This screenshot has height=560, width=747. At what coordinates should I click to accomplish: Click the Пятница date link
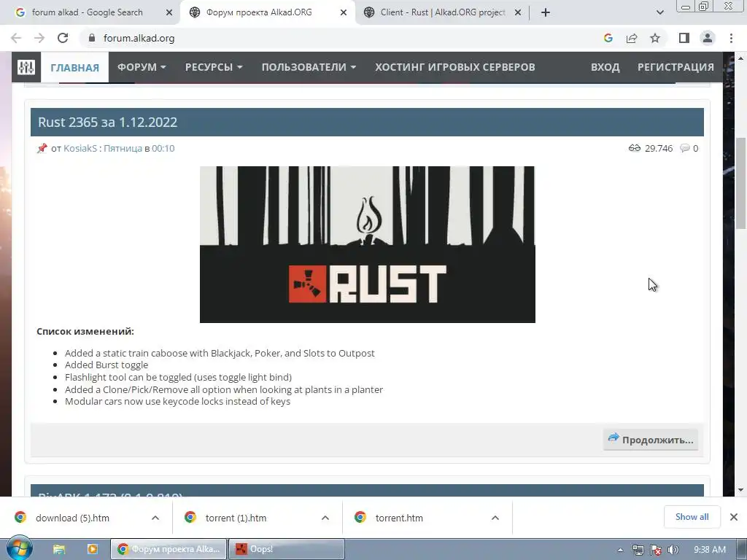coord(123,148)
